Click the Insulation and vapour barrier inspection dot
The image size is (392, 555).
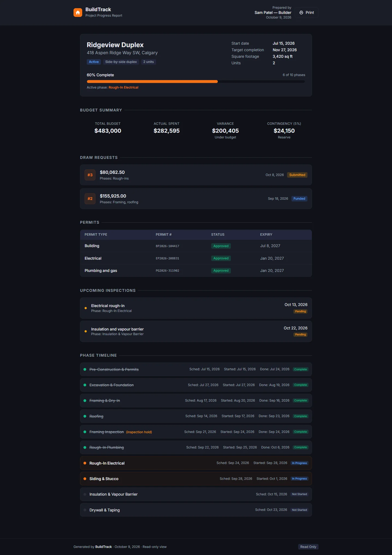(x=86, y=331)
